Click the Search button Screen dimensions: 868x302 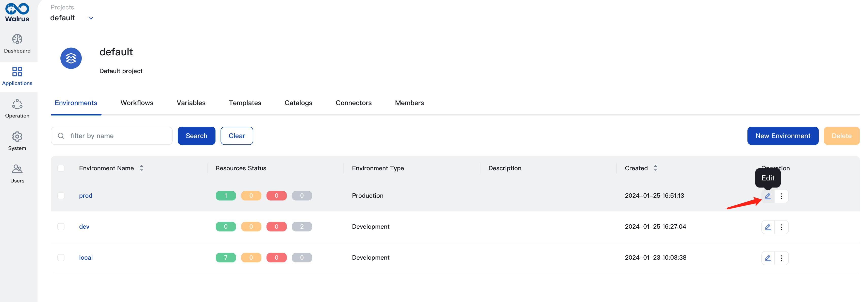tap(196, 136)
